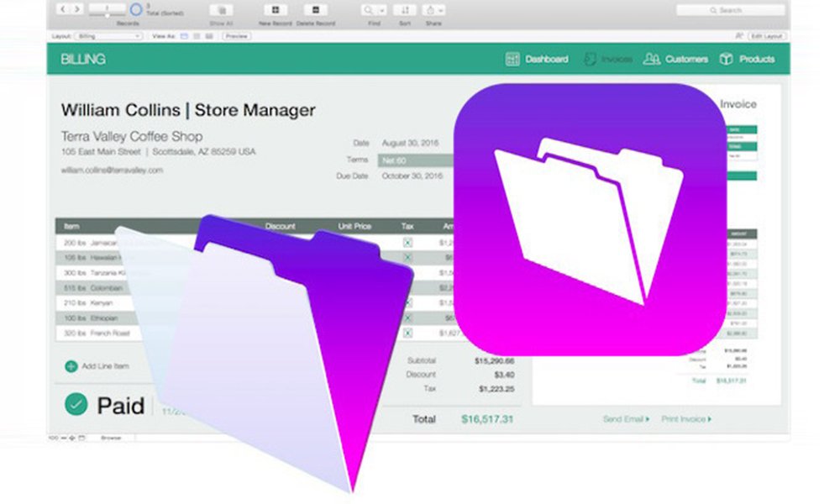
Task: Click the Invoice preview thumbnail heading
Action: pyautogui.click(x=738, y=104)
